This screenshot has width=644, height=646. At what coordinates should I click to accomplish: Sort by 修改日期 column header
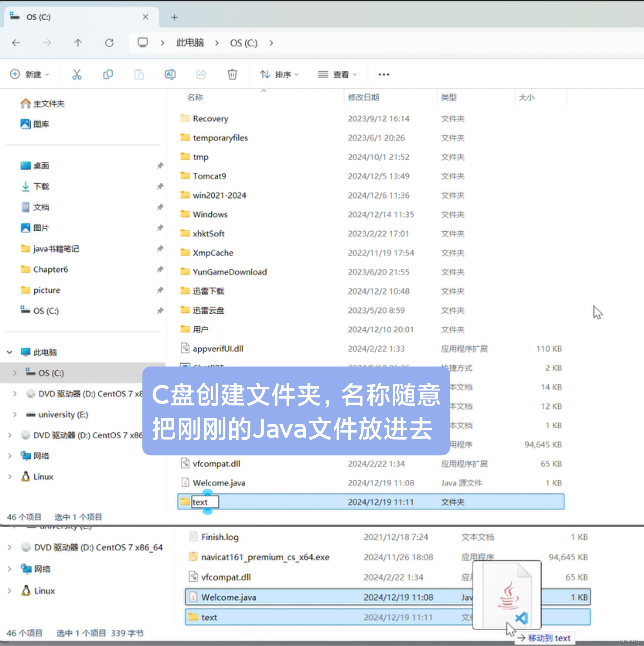coord(363,97)
